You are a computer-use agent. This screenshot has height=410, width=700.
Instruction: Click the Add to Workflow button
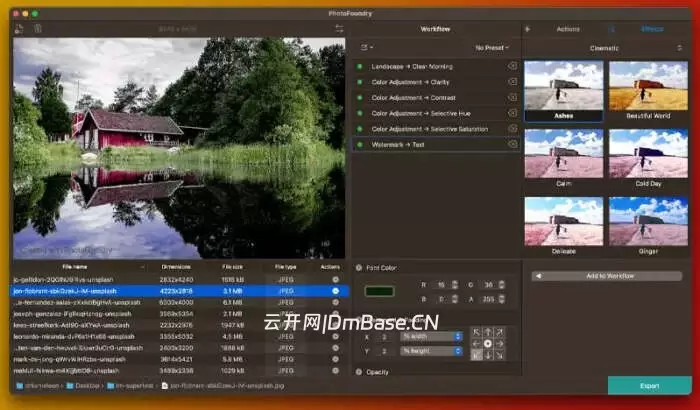click(607, 276)
